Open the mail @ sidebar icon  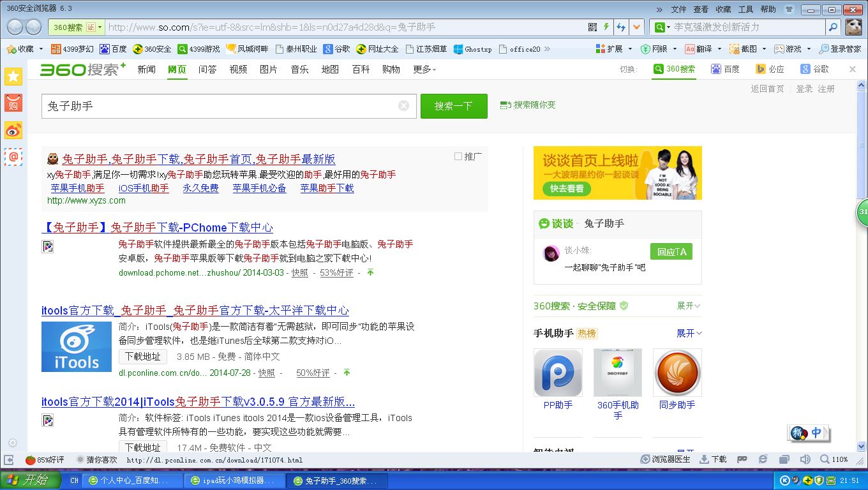13,156
